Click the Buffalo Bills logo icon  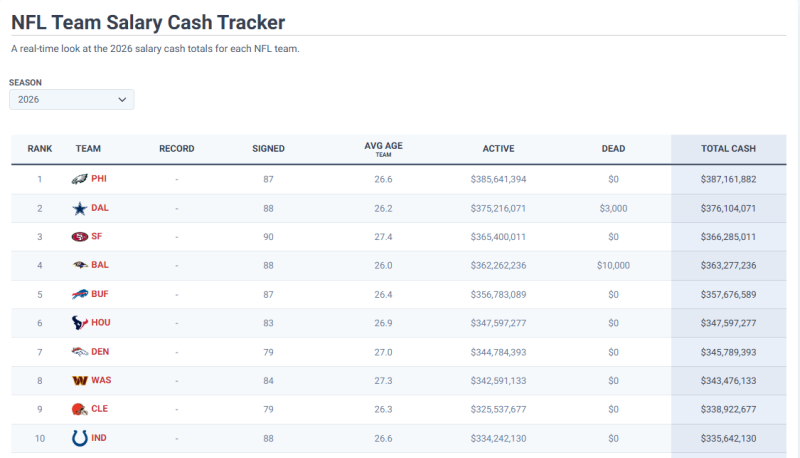tap(80, 294)
